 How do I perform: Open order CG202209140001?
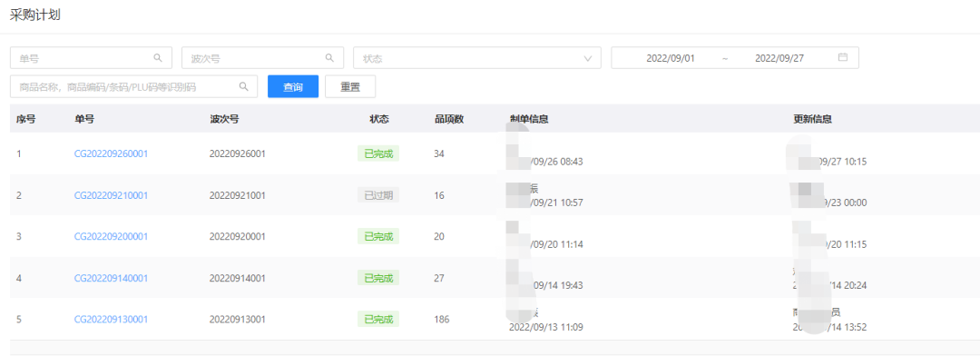pyautogui.click(x=112, y=278)
